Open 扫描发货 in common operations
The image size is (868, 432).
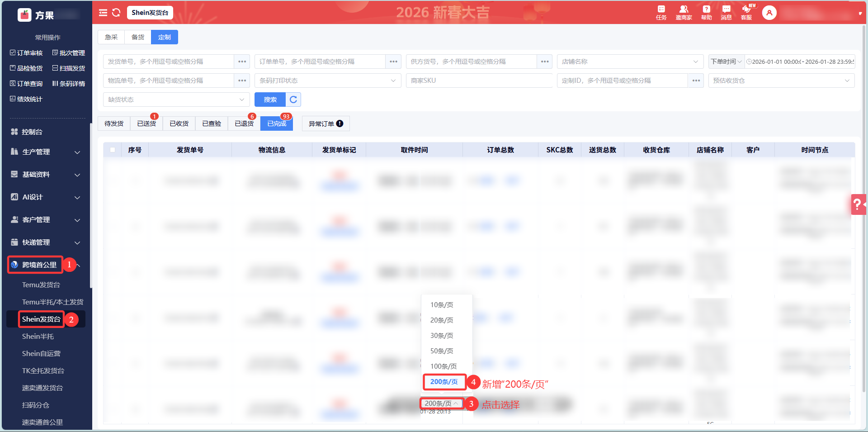click(x=69, y=68)
